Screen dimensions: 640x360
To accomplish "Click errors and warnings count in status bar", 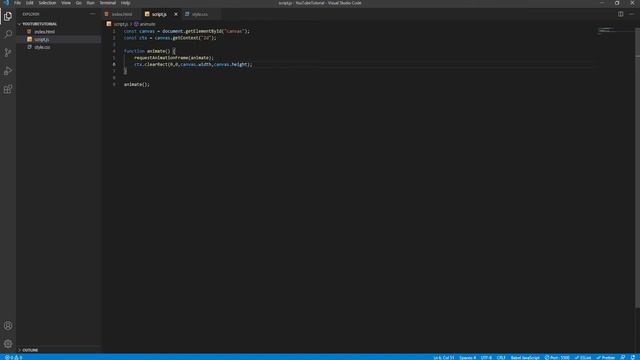I will point(13,358).
